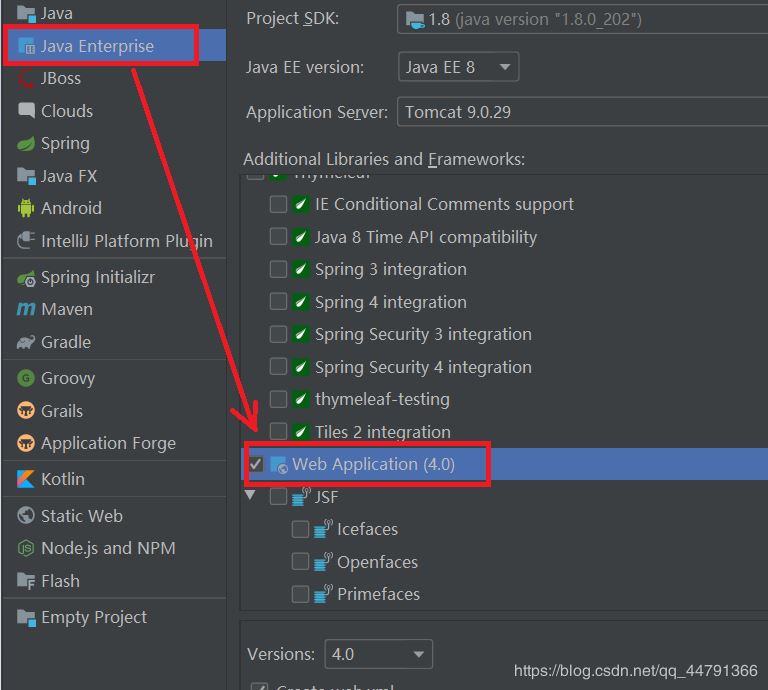Open the Project SDK 1.8 selector
Screen dimensions: 768x690
[x=580, y=19]
